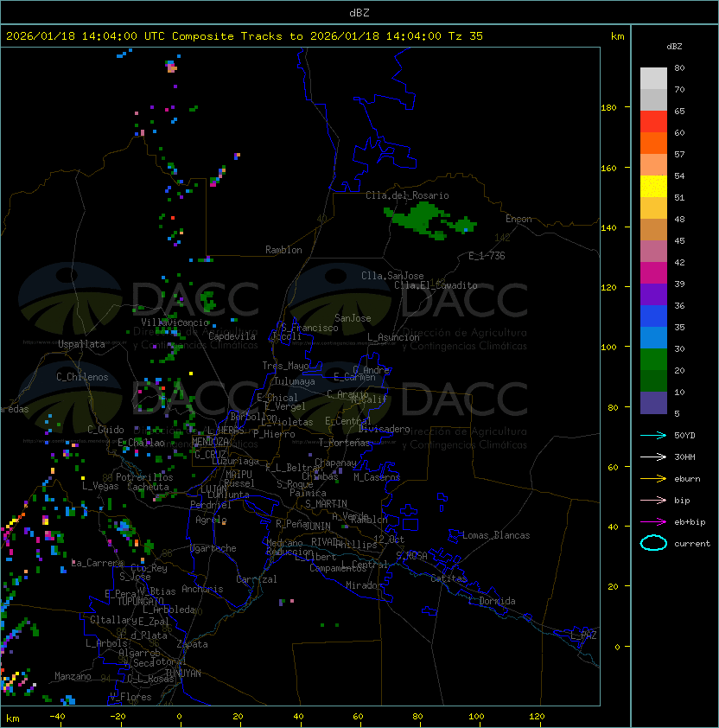Screen dimensions: 719x728
Task: Click the 'Villavicencio' map label
Action: click(x=175, y=322)
